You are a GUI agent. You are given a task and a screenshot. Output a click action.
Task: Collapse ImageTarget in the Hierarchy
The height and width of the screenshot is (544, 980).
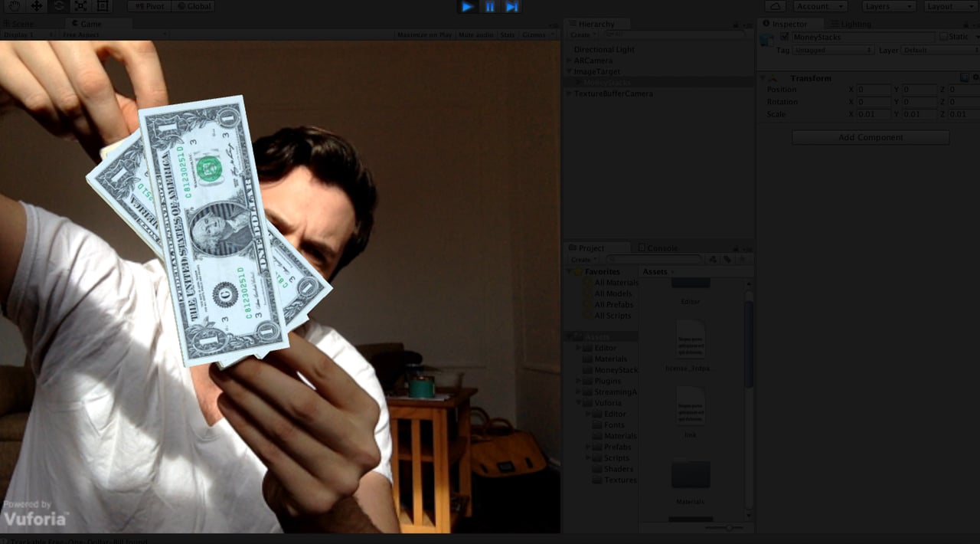coord(569,71)
